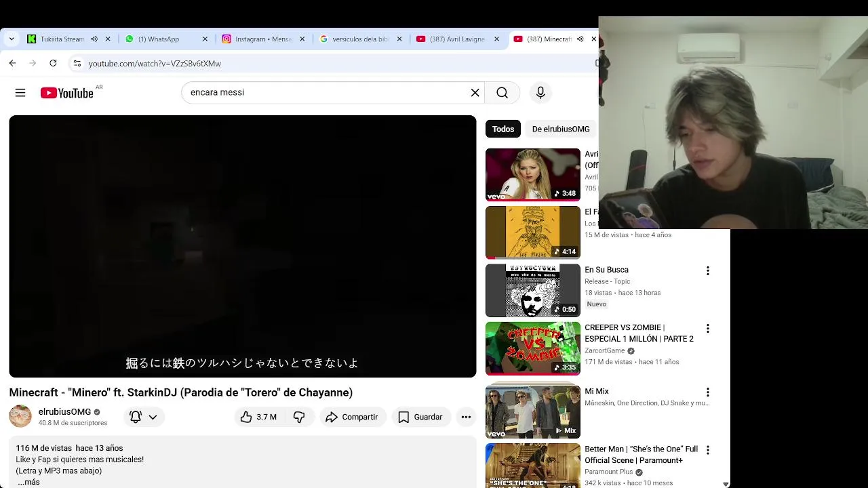
Task: Open the En Su Busca title link
Action: (606, 270)
